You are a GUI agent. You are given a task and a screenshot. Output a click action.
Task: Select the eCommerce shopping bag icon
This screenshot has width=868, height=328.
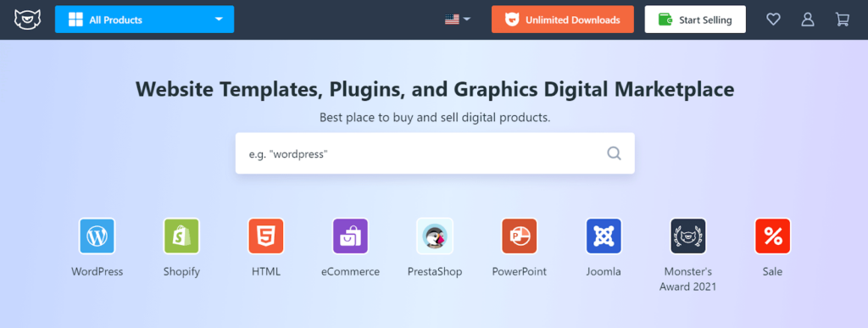[x=350, y=236]
